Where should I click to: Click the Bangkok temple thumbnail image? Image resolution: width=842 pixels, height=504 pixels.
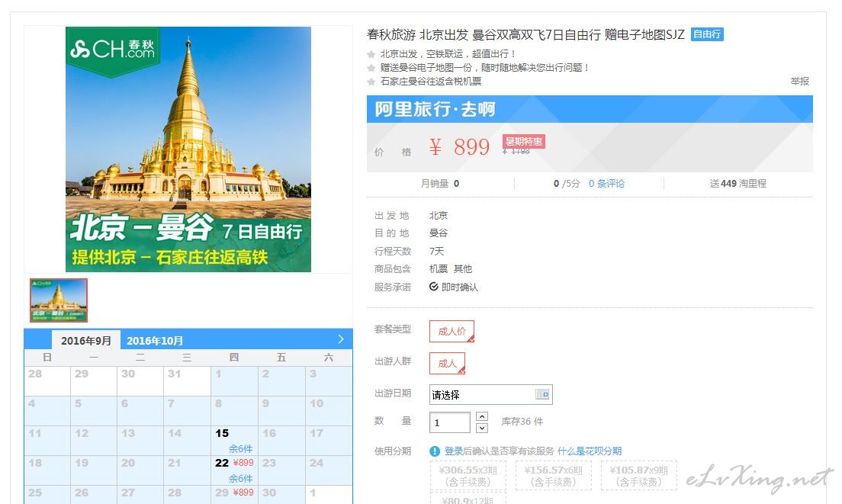point(59,300)
